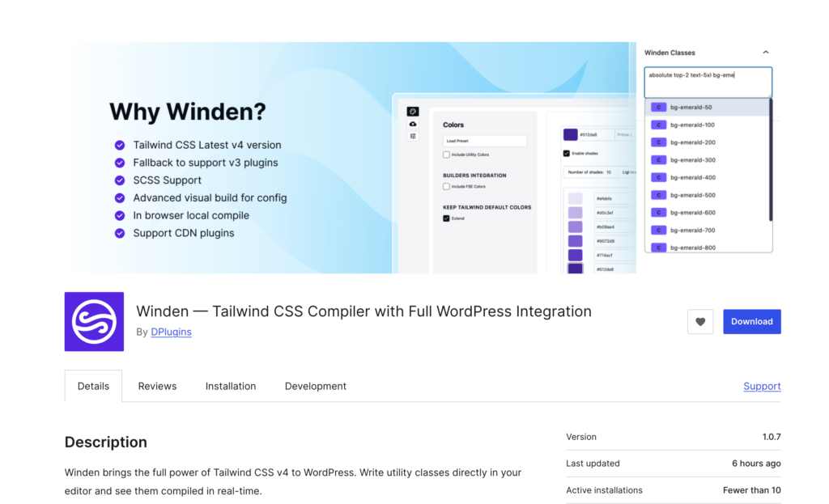The width and height of the screenshot is (829, 504).
Task: Check the Include FSE Colors checkbox
Action: click(x=446, y=187)
